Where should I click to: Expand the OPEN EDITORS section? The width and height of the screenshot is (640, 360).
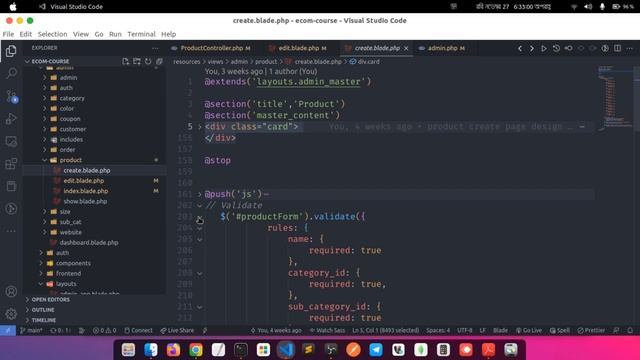51,299
